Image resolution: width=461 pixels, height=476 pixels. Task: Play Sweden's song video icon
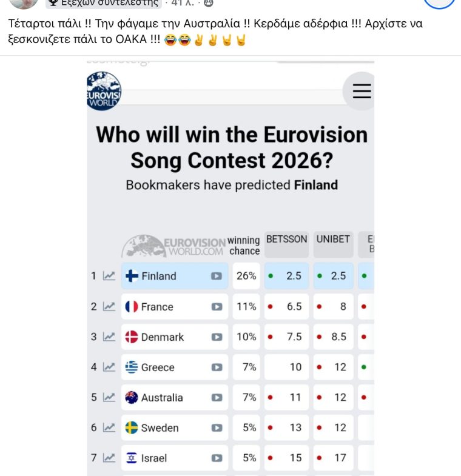click(x=217, y=428)
